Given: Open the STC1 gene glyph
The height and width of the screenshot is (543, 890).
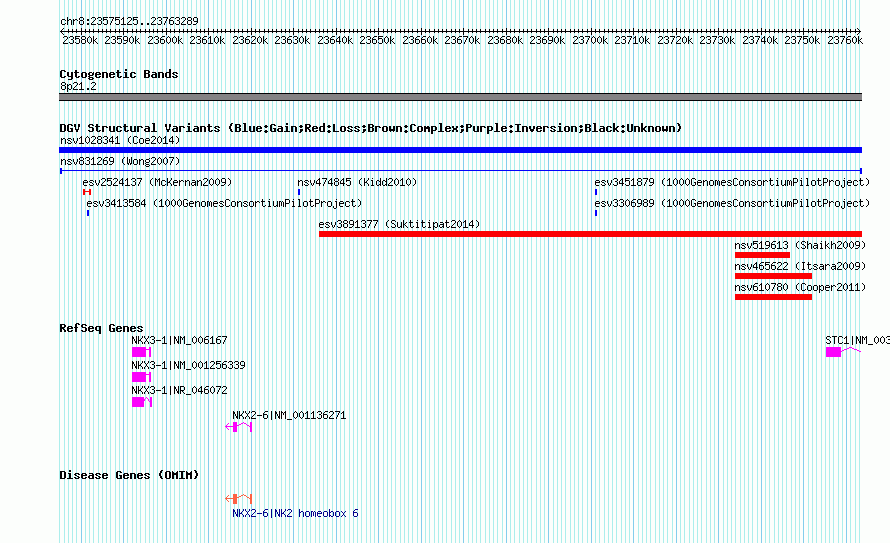Looking at the screenshot, I should [x=843, y=352].
